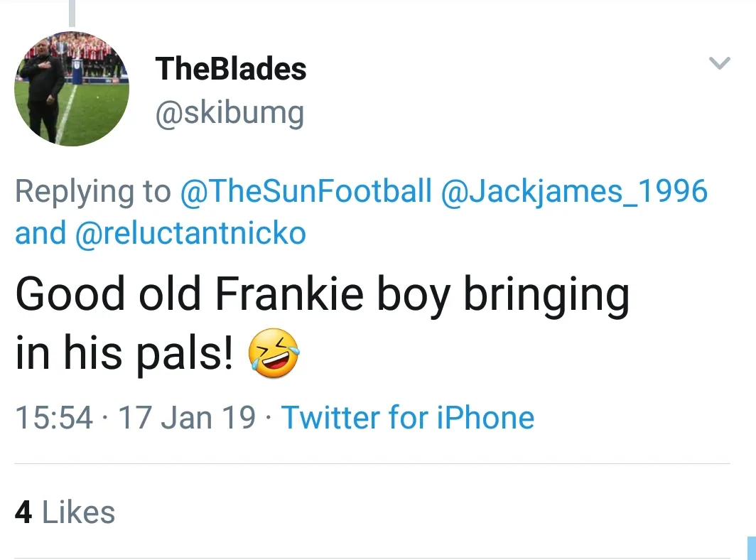The image size is (756, 560).
Task: Click the 15:54 timestamp
Action: pos(54,417)
